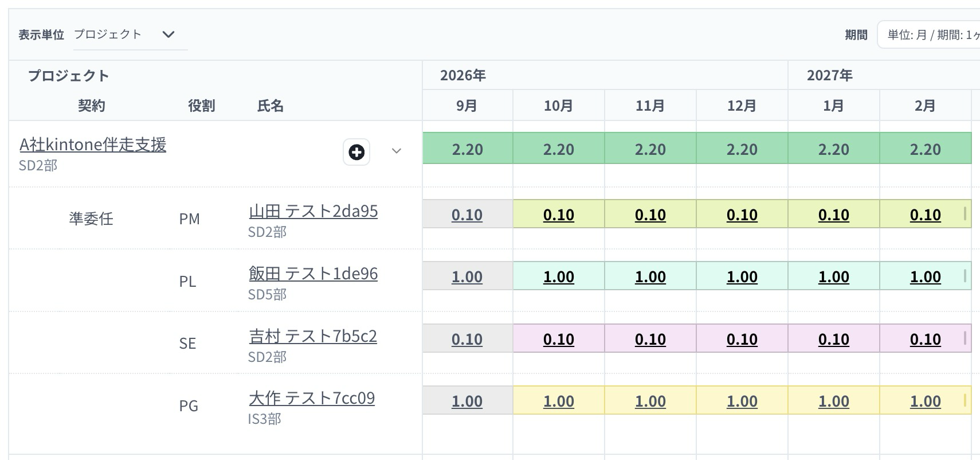Click the PG role cell

[189, 406]
